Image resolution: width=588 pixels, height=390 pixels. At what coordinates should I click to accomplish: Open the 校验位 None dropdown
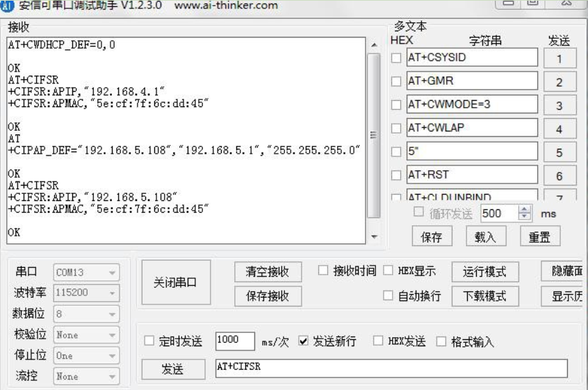tap(86, 335)
